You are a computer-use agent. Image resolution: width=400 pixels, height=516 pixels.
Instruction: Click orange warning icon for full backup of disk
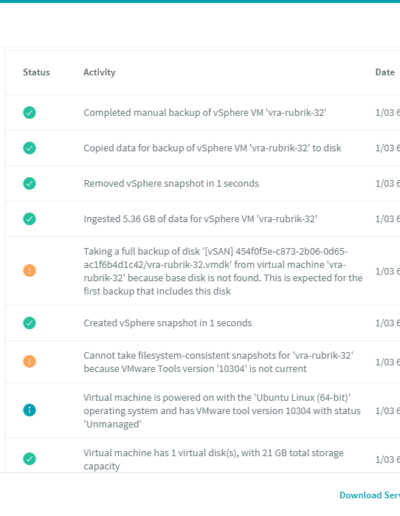click(29, 270)
